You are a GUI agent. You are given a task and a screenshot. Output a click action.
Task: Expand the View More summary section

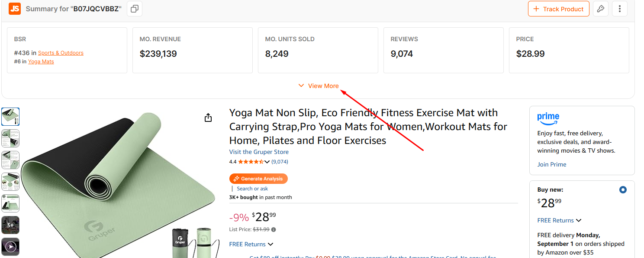click(319, 86)
